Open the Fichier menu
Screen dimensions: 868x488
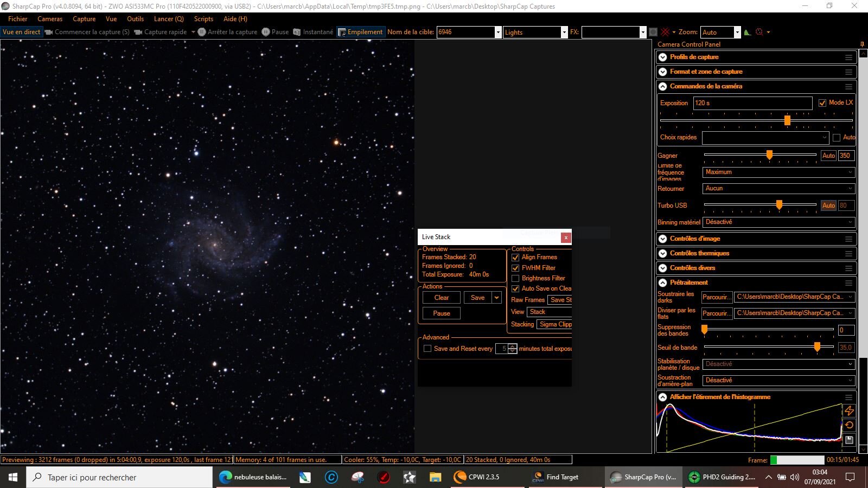[x=17, y=19]
